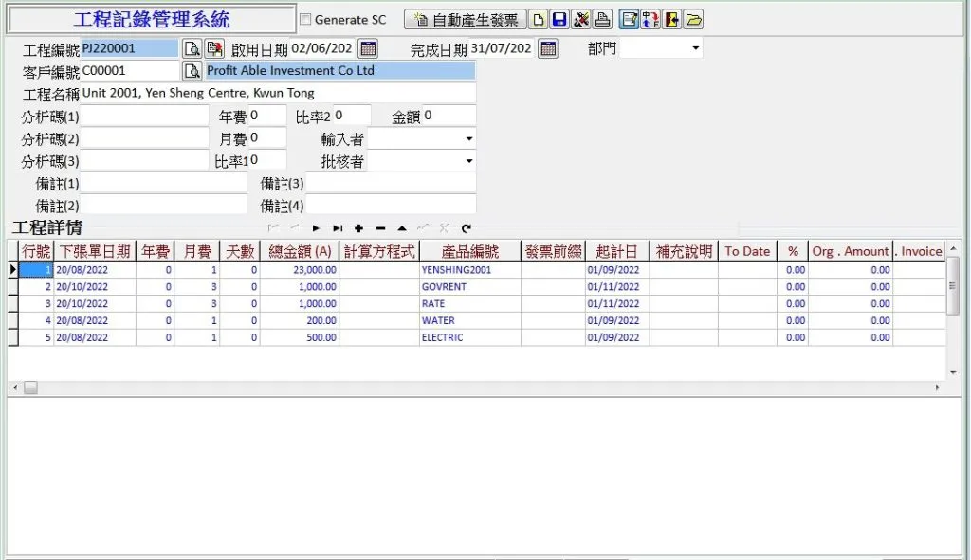Click the 總金額 (A) column header
This screenshot has width=971, height=560.
click(299, 251)
